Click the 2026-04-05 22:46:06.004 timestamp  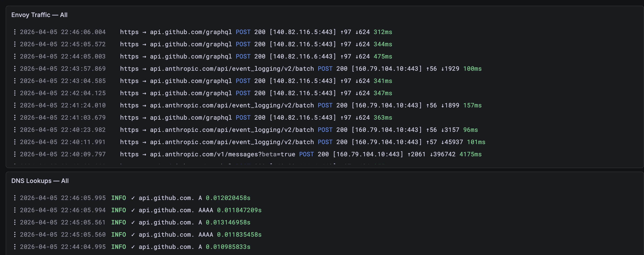click(x=63, y=32)
